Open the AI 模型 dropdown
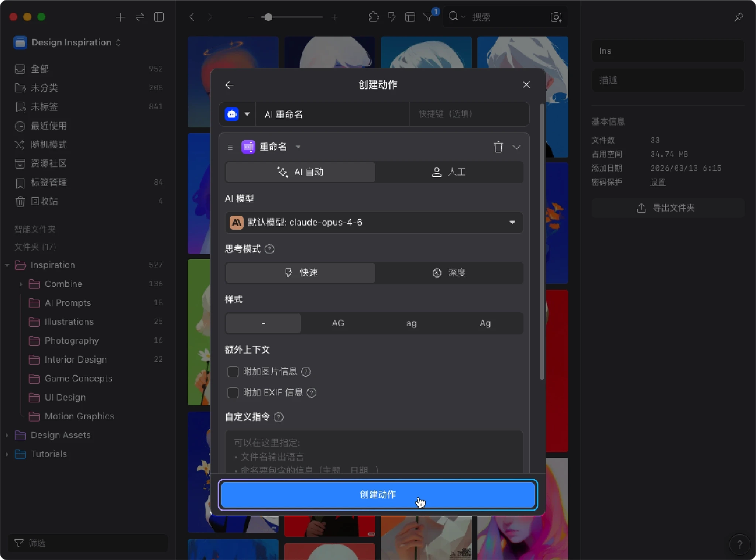The width and height of the screenshot is (756, 560). point(374,222)
